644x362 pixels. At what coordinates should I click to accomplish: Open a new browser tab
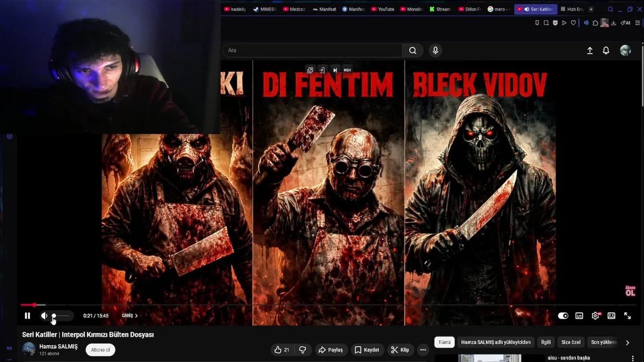[x=591, y=9]
